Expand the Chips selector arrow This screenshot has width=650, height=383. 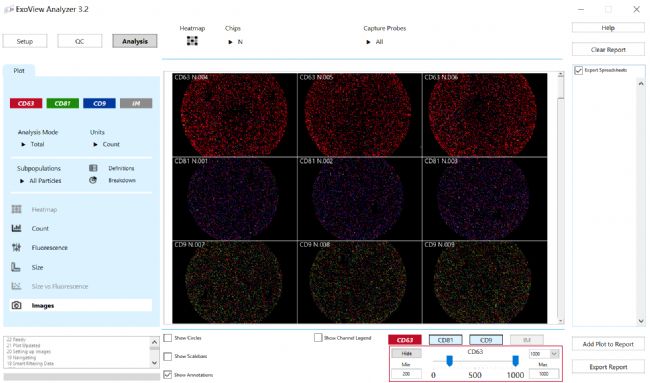click(x=230, y=42)
